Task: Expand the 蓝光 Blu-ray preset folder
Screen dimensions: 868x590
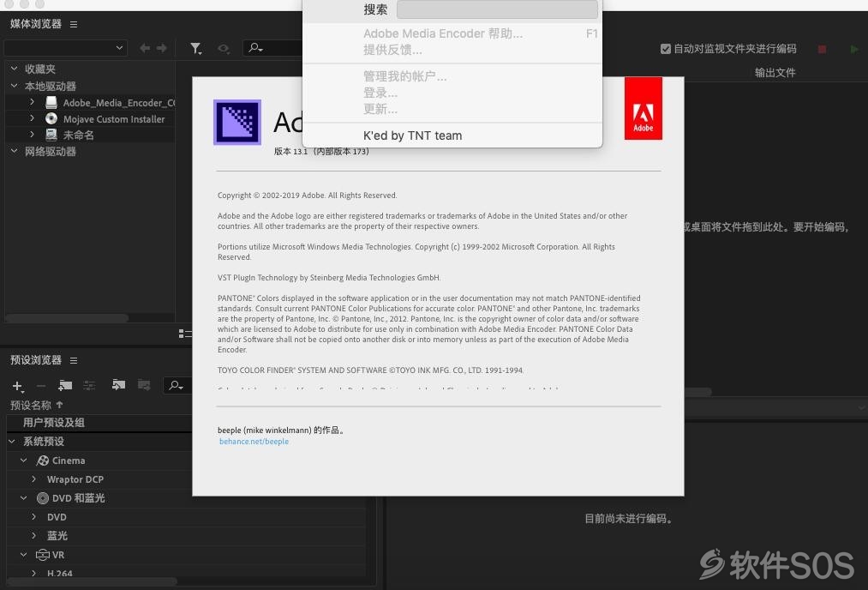Action: tap(34, 536)
